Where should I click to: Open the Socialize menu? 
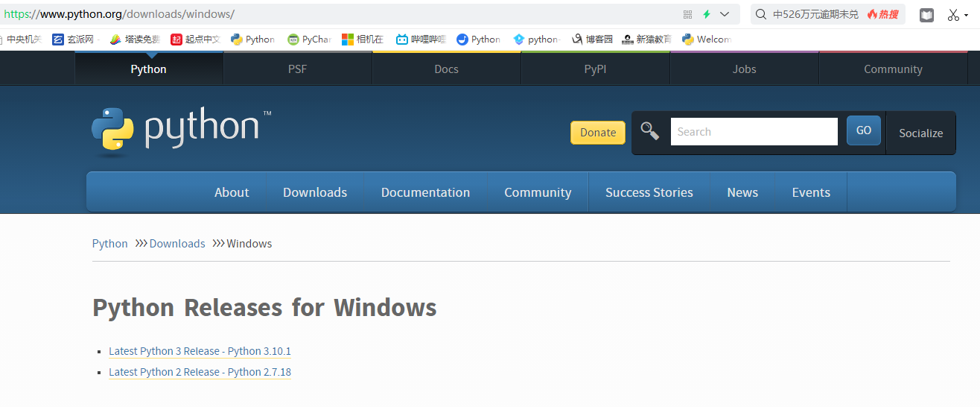[920, 133]
